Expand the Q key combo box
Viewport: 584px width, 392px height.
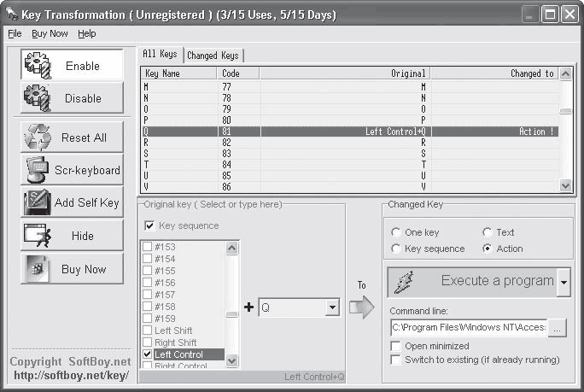[332, 307]
